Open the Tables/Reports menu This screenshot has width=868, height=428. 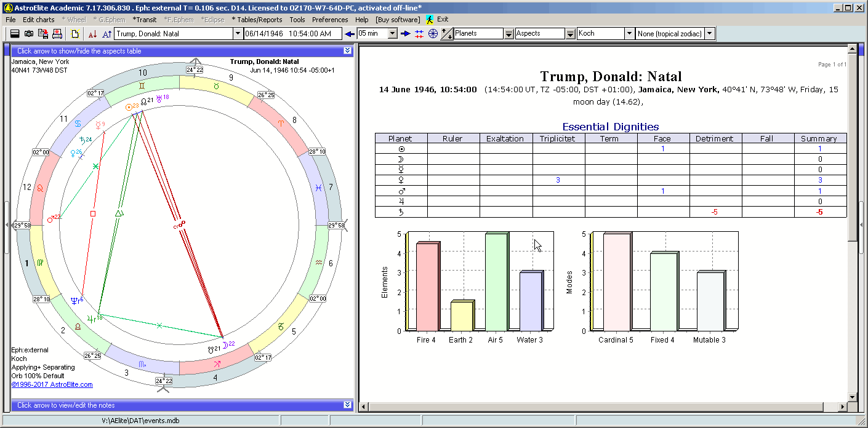coord(257,20)
